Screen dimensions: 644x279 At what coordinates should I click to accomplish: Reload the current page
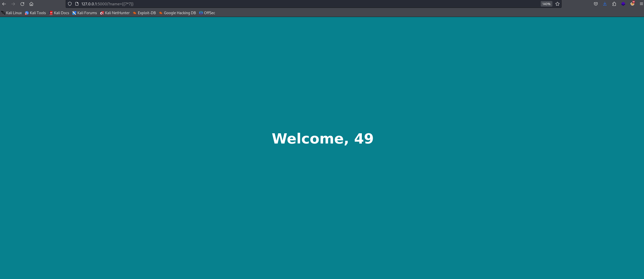tap(22, 4)
